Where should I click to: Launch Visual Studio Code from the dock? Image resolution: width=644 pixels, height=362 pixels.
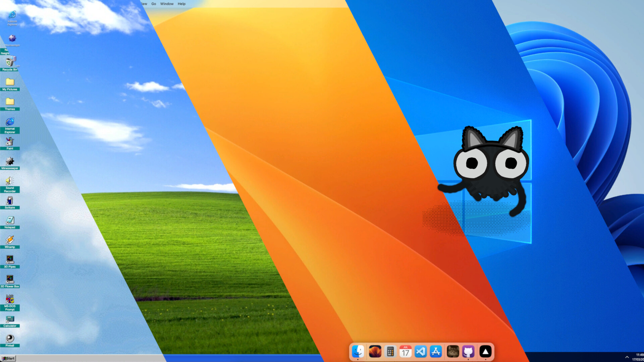point(421,352)
